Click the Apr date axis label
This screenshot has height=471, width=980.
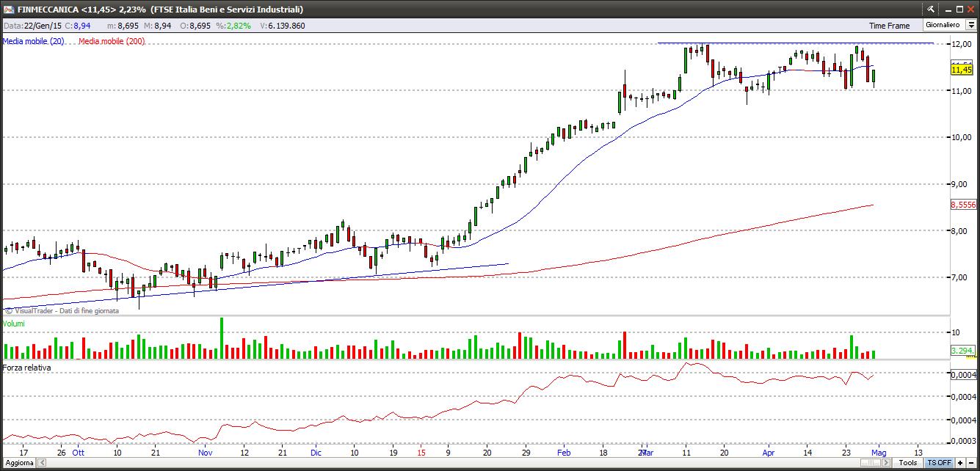pyautogui.click(x=768, y=453)
